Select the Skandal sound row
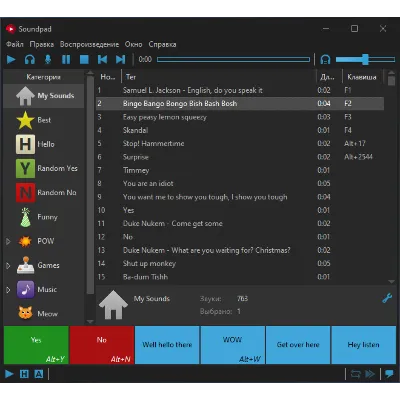The height and width of the screenshot is (400, 400). click(x=240, y=130)
